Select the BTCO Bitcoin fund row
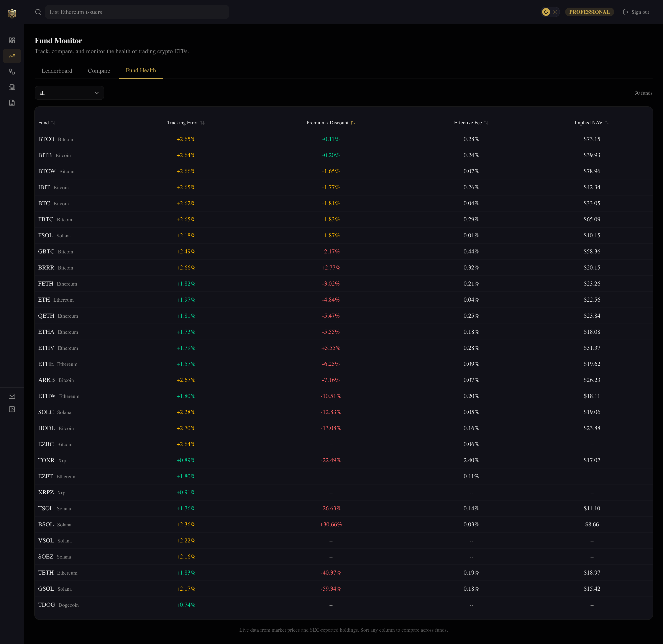This screenshot has height=644, width=663. (344, 139)
